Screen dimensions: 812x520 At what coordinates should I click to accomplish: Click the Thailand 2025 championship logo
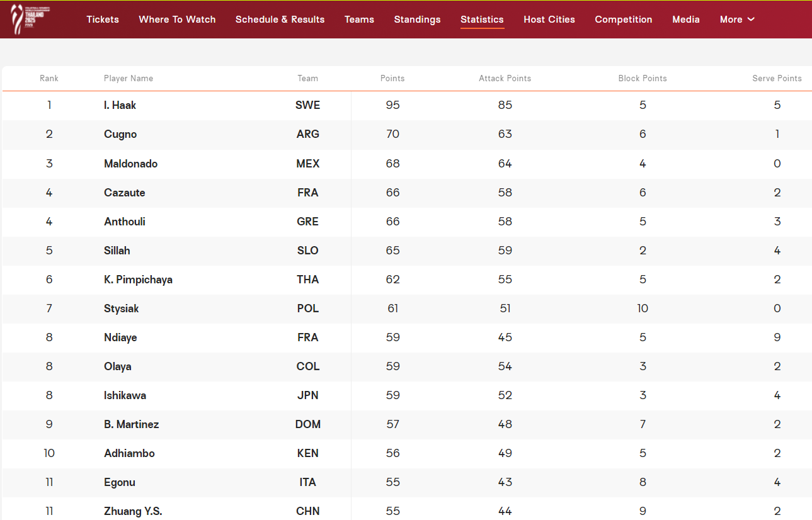[x=26, y=19]
